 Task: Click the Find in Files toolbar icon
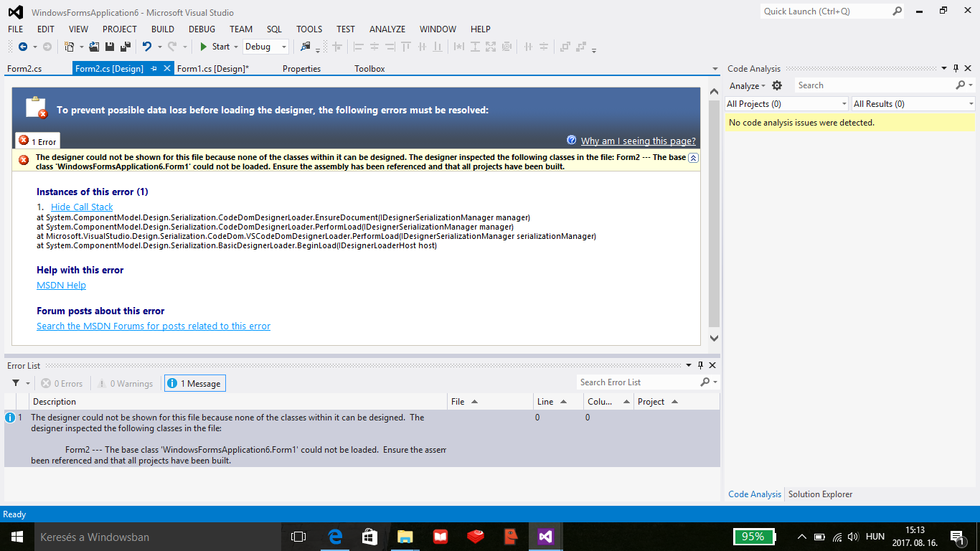tap(306, 47)
